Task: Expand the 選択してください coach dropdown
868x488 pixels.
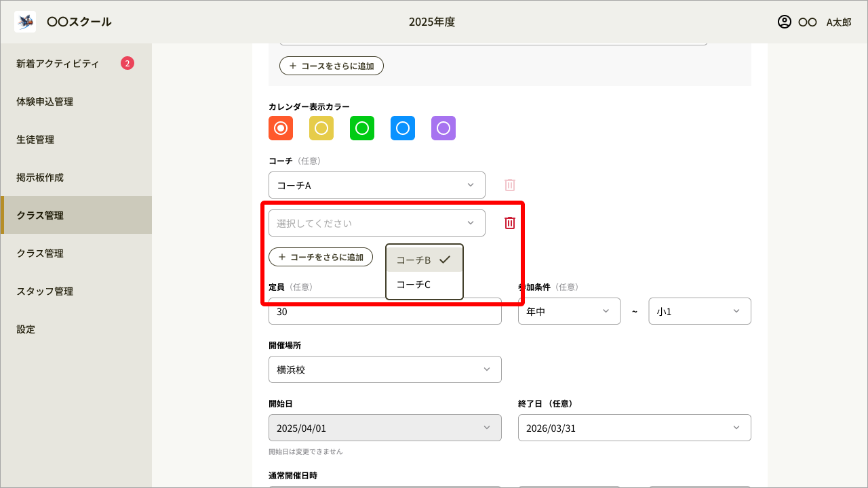Action: [x=377, y=223]
